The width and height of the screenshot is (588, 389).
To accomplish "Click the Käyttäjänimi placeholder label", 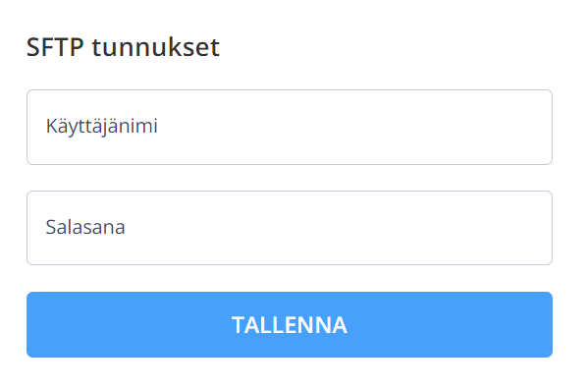I will coord(102,127).
